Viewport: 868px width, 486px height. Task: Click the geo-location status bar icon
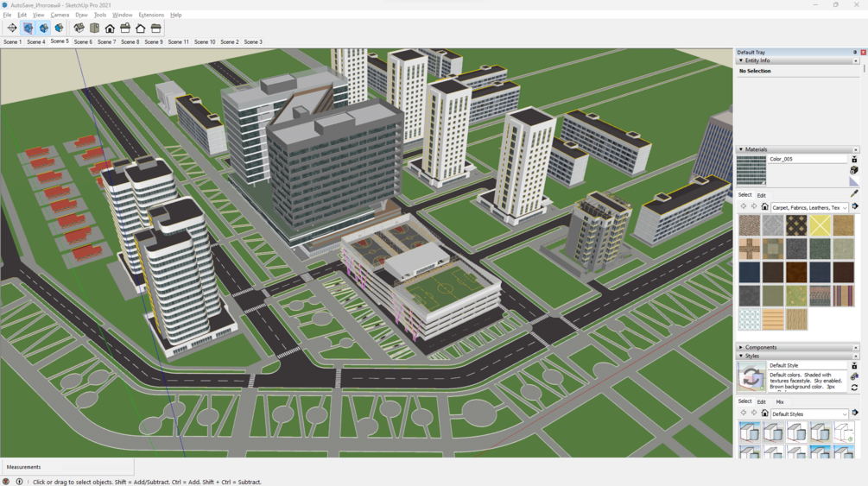(x=6, y=482)
